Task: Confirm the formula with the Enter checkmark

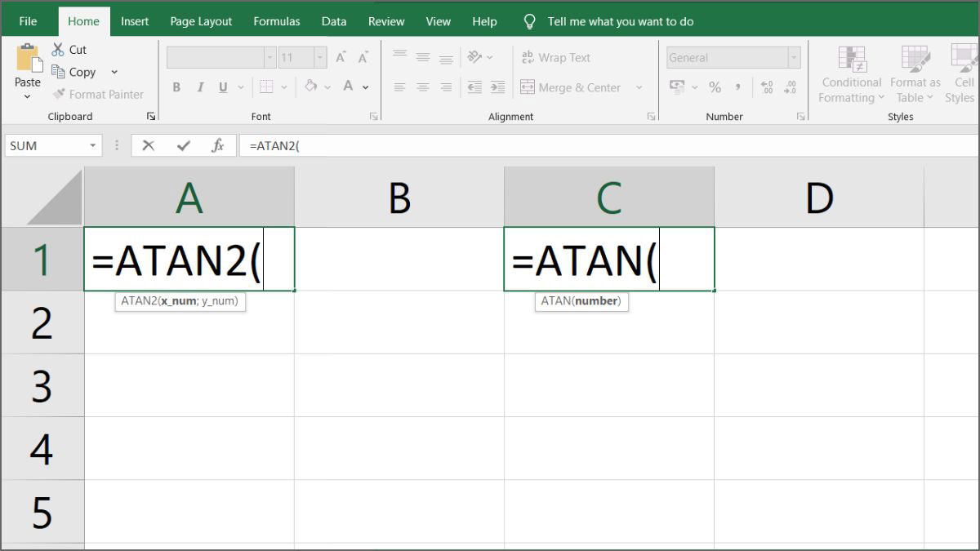Action: (183, 145)
